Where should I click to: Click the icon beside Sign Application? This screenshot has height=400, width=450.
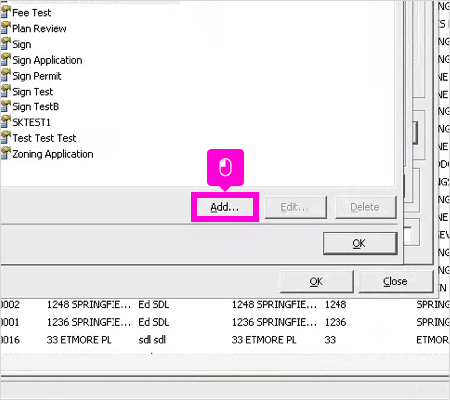click(6, 60)
